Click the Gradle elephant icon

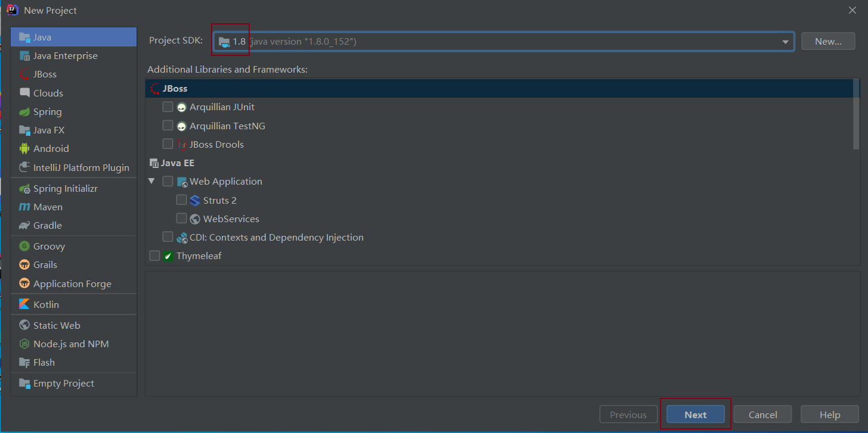(x=24, y=226)
